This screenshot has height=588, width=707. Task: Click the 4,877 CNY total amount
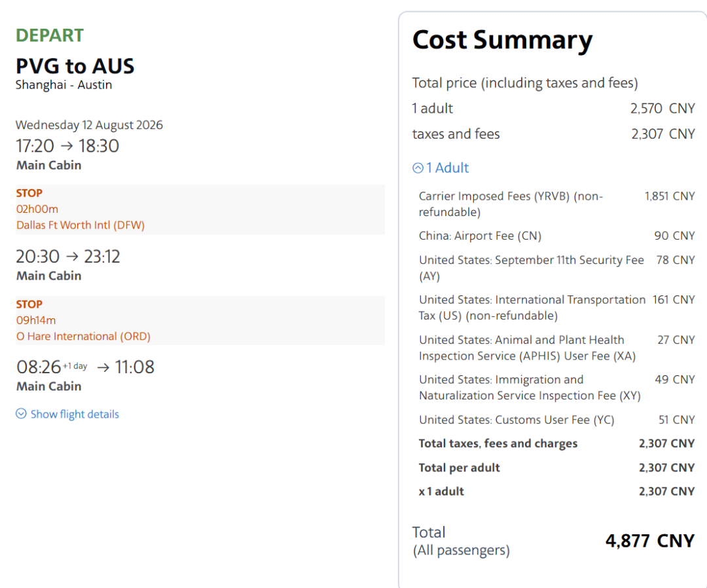(x=649, y=541)
